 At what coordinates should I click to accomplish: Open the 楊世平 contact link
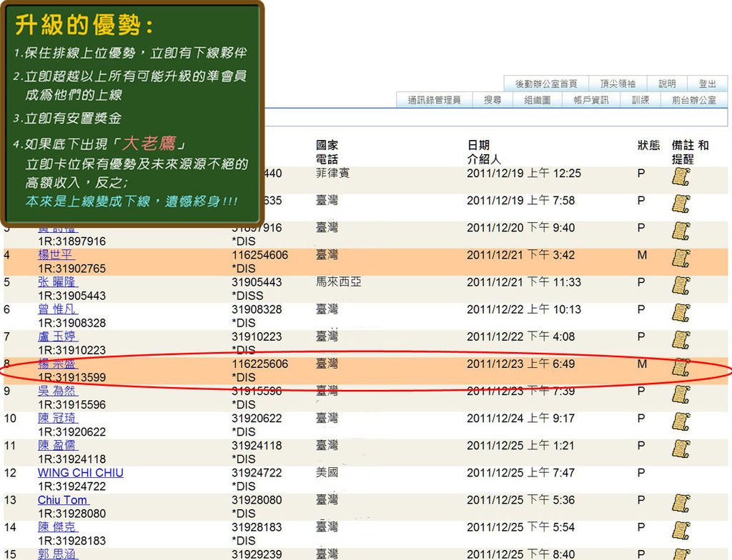coord(56,255)
